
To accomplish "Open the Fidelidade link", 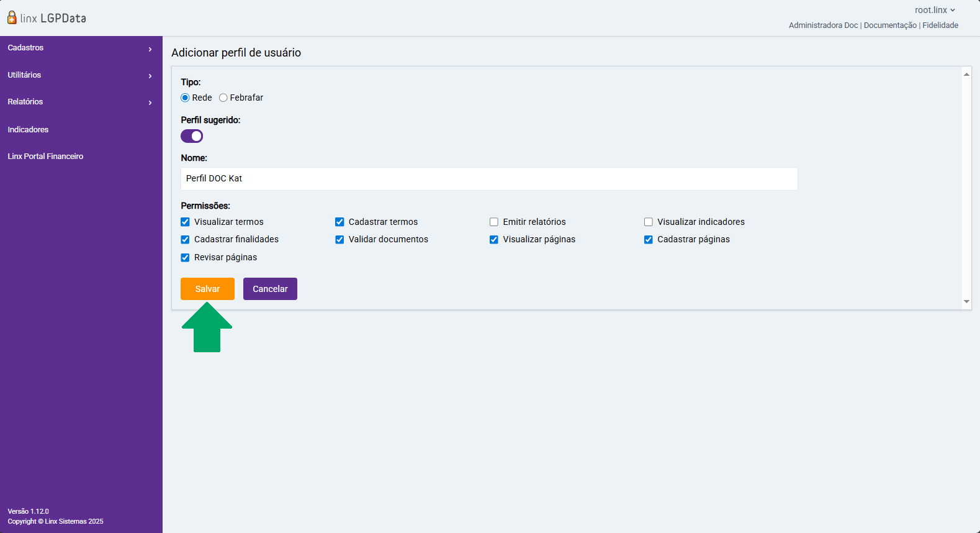I will pos(940,25).
